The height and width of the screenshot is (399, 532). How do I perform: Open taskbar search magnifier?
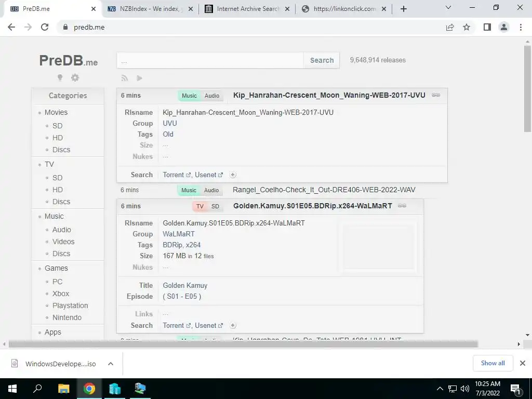pos(37,389)
